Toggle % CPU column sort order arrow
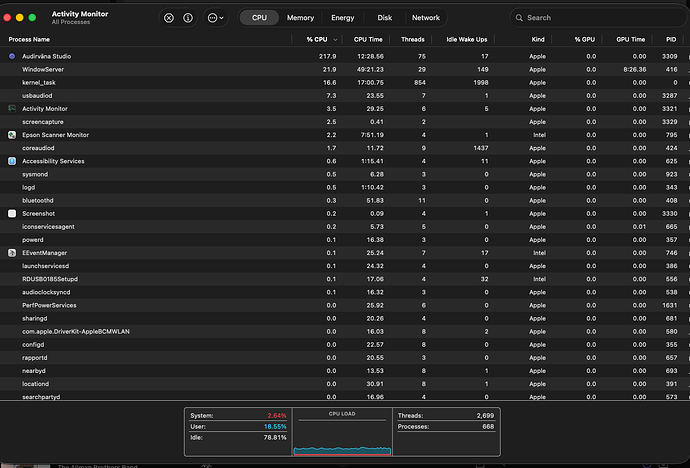The width and height of the screenshot is (690, 468). pyautogui.click(x=335, y=40)
